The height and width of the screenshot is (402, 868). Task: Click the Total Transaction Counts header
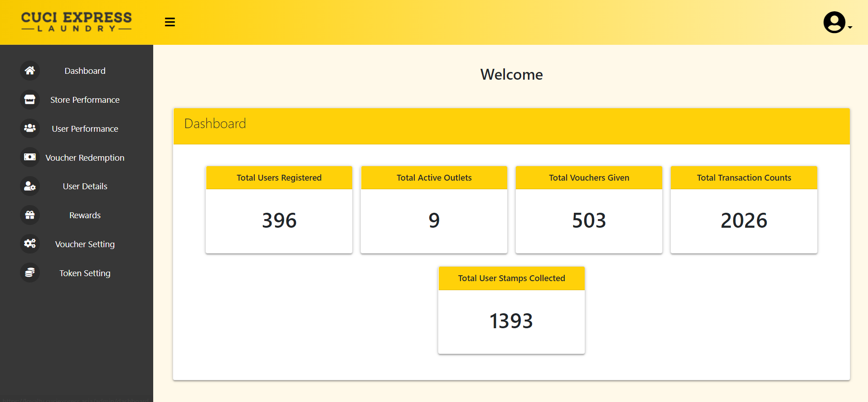click(x=744, y=178)
